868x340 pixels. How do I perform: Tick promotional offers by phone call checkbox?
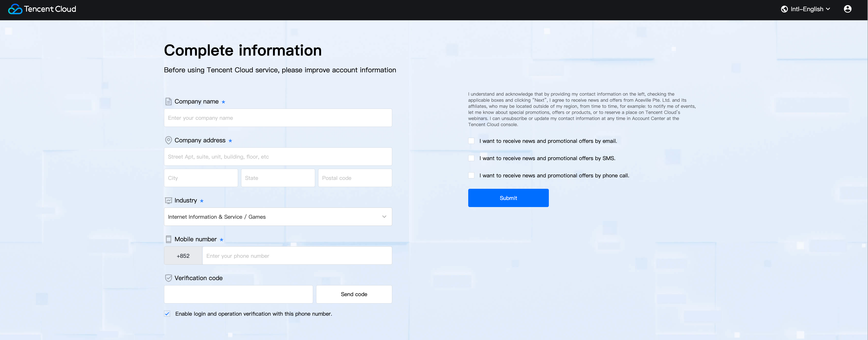tap(471, 175)
